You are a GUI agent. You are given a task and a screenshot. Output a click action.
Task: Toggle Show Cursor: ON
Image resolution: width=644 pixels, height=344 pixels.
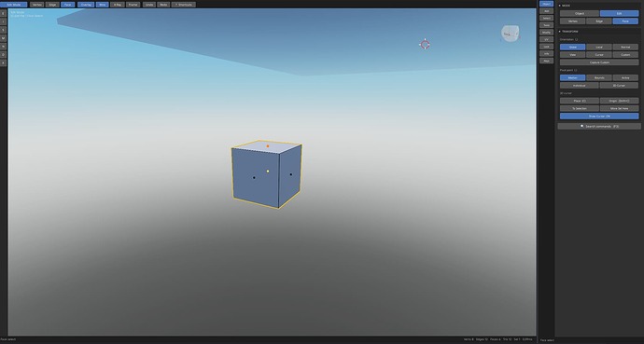pos(599,116)
